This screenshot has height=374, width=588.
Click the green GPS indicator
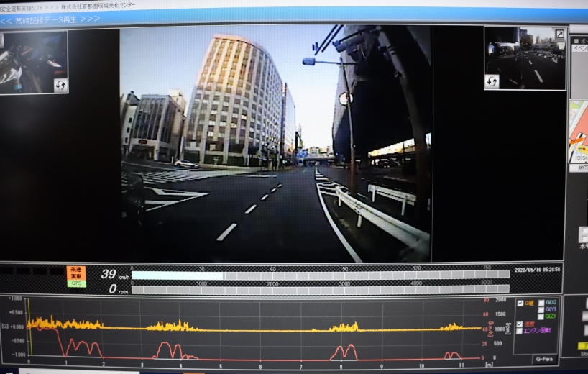pyautogui.click(x=75, y=283)
